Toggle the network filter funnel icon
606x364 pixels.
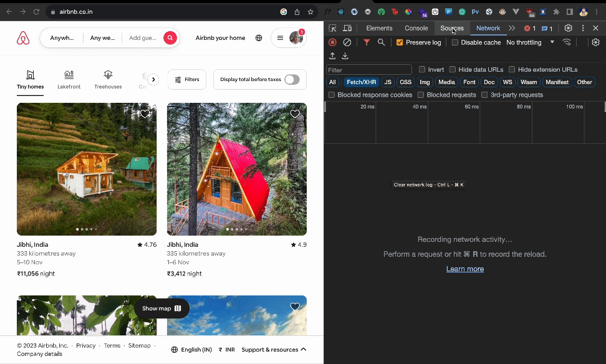click(367, 42)
